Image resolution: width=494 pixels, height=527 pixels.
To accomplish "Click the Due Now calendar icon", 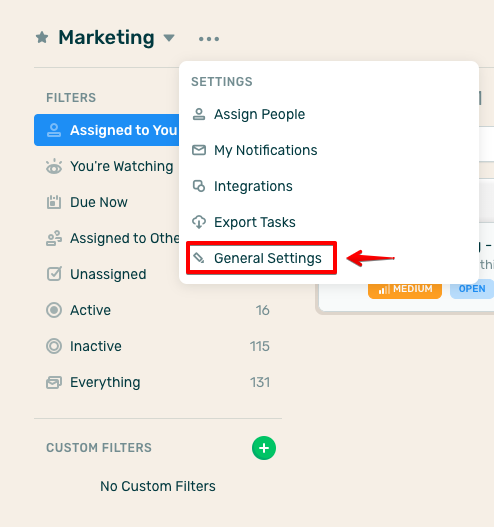I will click(x=54, y=202).
